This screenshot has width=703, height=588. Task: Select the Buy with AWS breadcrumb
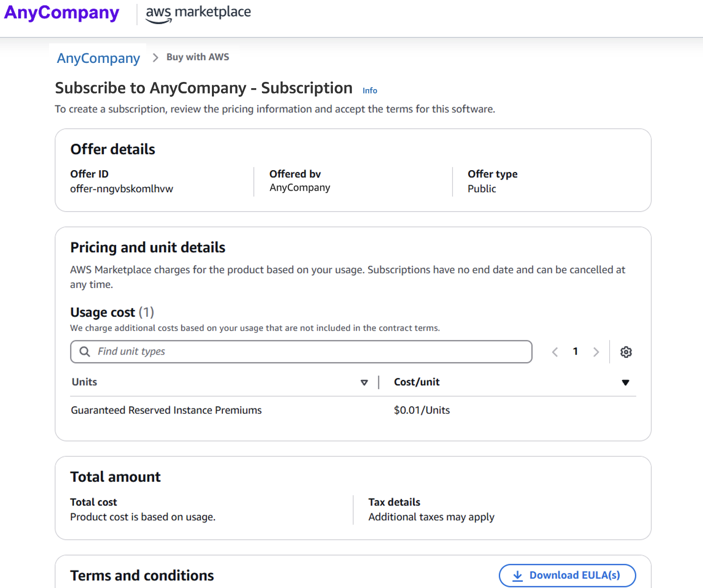[x=198, y=57]
